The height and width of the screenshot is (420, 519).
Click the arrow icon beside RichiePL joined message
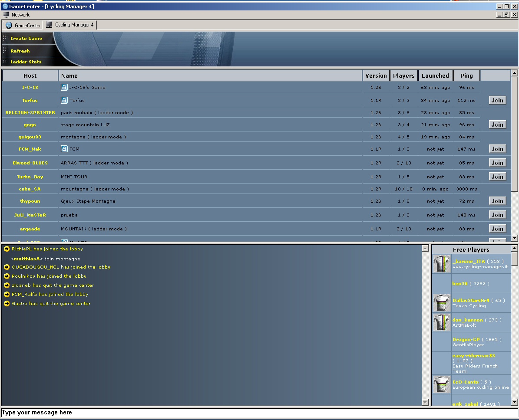(7, 249)
